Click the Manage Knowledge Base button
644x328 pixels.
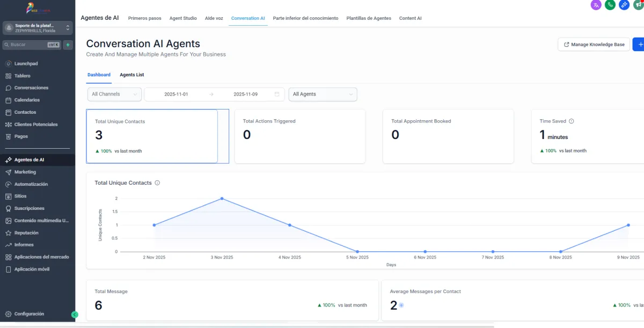pos(594,45)
